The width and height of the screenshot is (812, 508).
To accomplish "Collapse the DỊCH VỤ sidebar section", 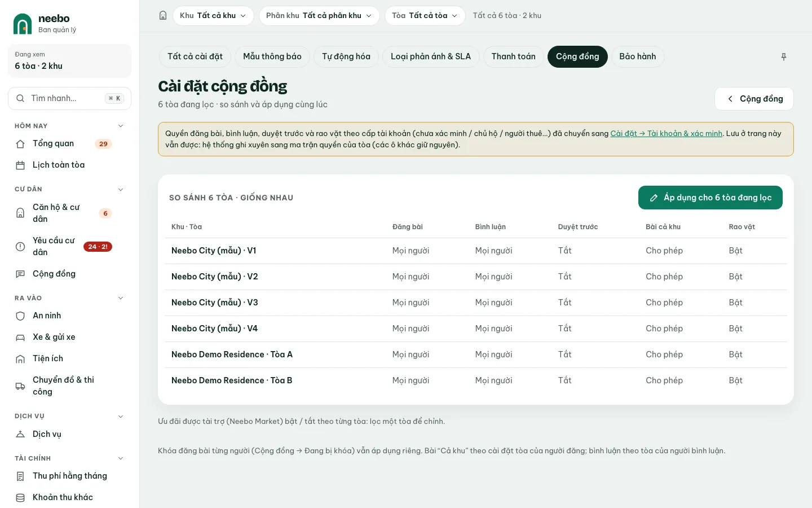I will pyautogui.click(x=121, y=417).
